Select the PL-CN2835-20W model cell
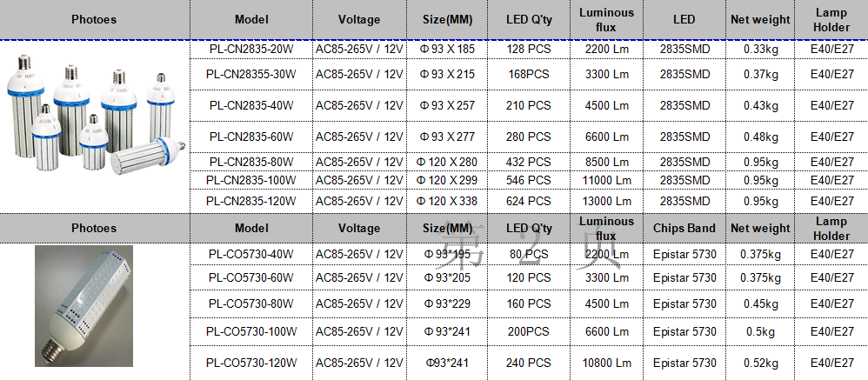Screen dimensions: 868x380 (250, 49)
